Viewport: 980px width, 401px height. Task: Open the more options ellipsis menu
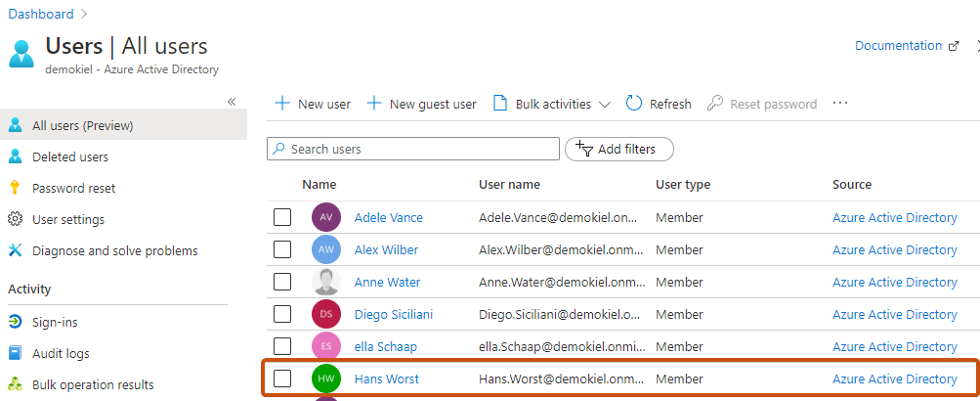pyautogui.click(x=840, y=103)
